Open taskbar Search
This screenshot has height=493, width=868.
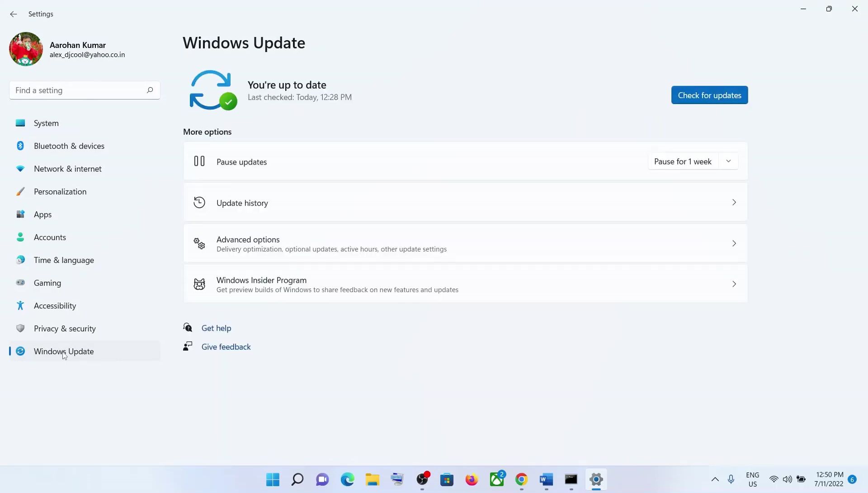click(x=297, y=479)
